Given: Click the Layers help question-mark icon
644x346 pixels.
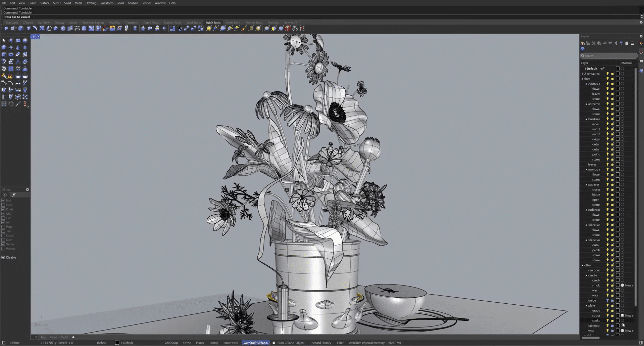Looking at the screenshot, I should click(583, 49).
